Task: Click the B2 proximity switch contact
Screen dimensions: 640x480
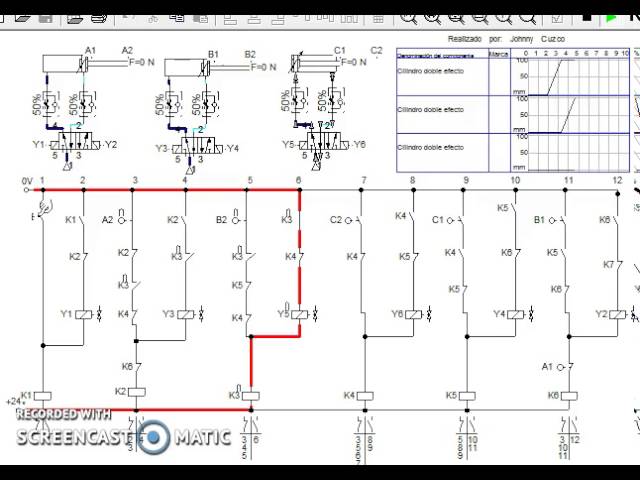Action: (240, 220)
